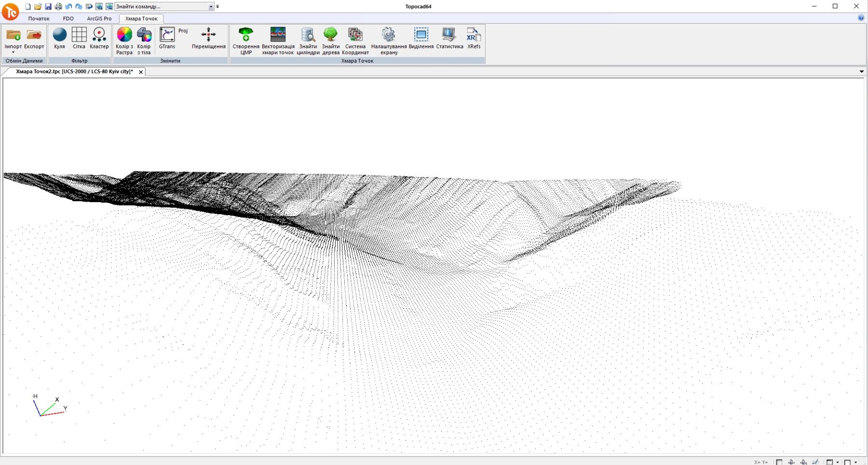Click the Змінити group label
This screenshot has height=465, width=868.
click(170, 61)
